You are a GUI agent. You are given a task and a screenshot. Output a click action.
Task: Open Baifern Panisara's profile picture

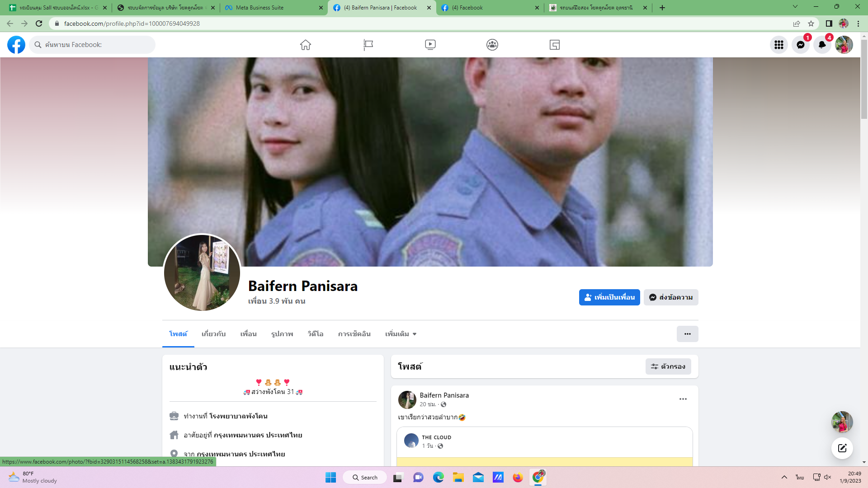pos(202,272)
